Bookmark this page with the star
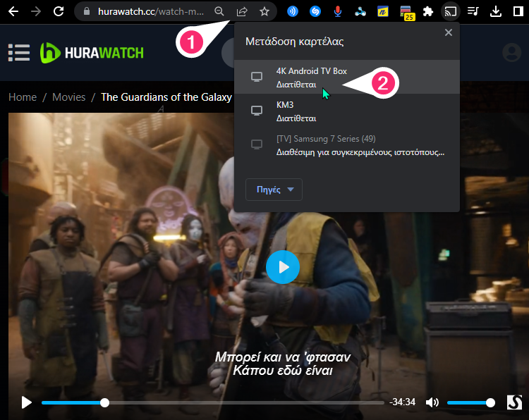Screen dimensions: 529x420 [264, 11]
